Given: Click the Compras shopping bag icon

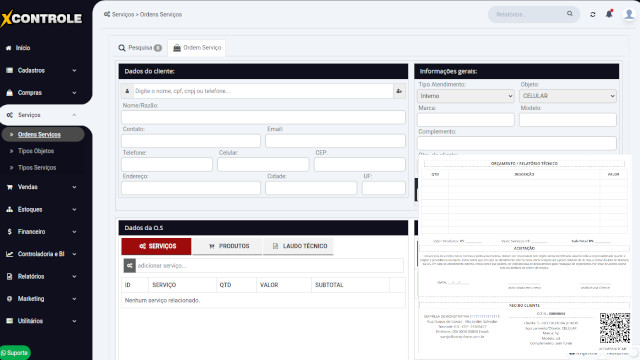Looking at the screenshot, I should 9,93.
